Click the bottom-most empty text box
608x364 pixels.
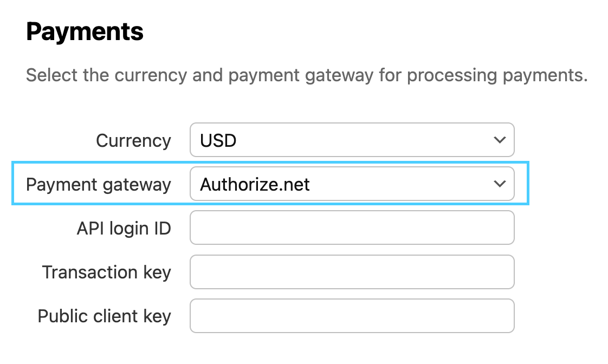351,316
